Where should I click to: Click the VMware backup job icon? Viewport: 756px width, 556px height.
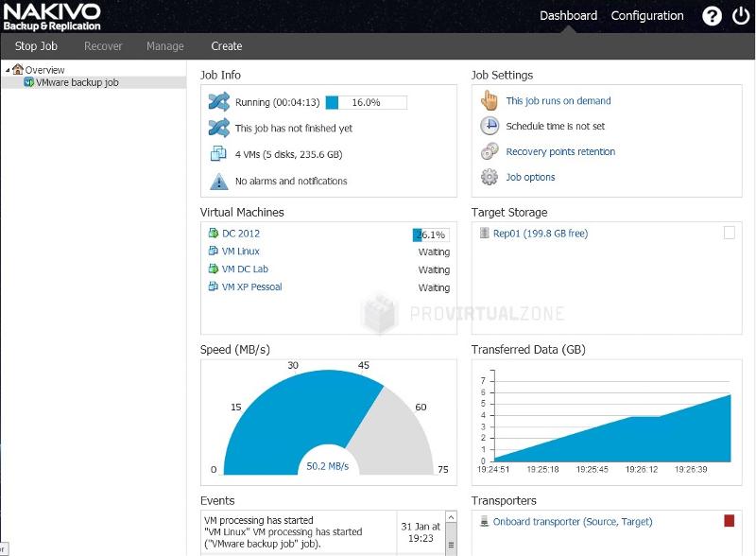click(29, 82)
